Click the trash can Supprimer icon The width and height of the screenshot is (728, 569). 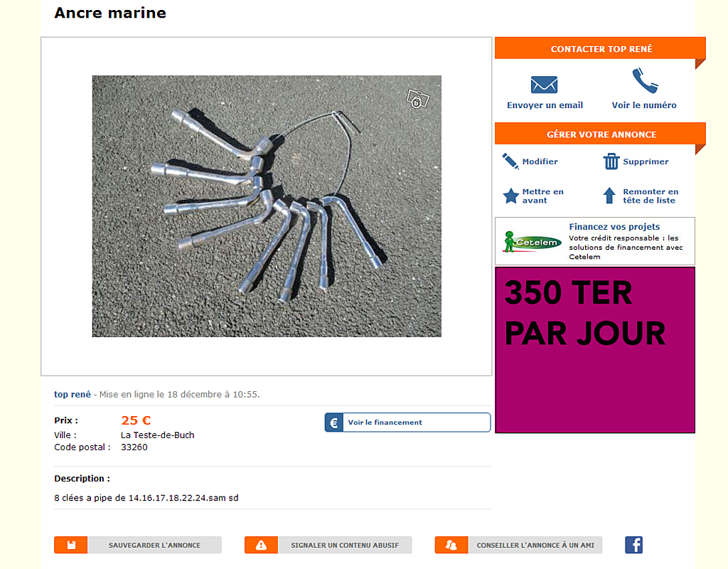point(611,161)
